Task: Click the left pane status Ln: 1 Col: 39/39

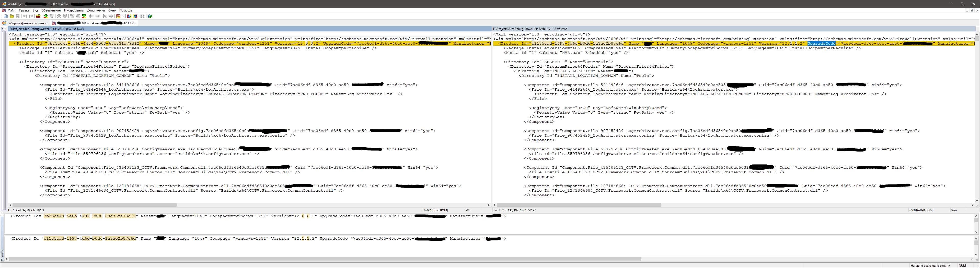Action: click(x=26, y=210)
